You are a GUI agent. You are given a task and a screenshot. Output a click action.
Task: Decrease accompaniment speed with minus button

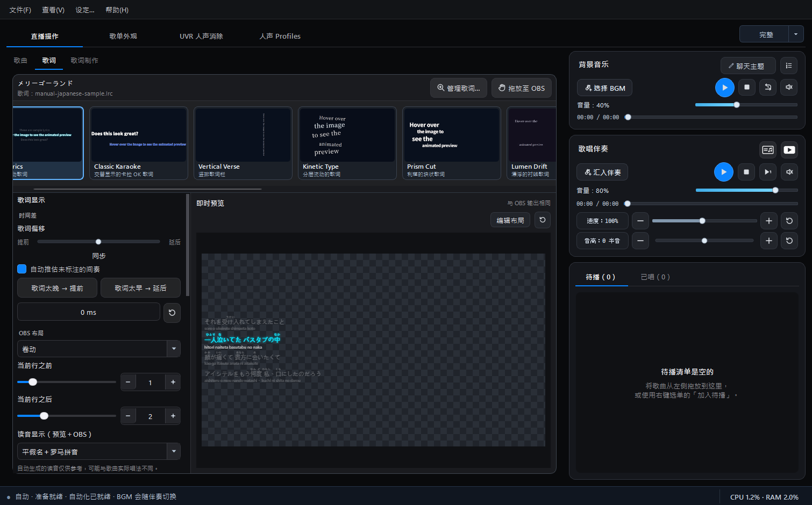[640, 221]
